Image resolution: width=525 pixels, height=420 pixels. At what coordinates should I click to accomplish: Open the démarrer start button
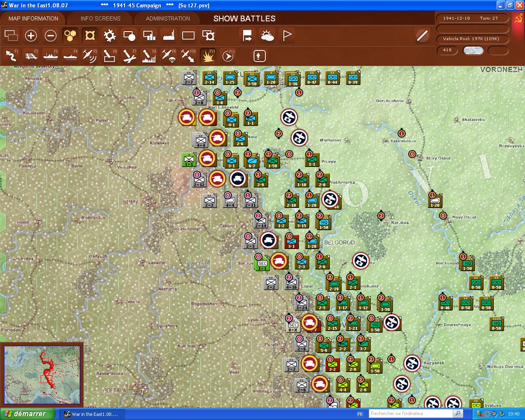pos(27,414)
